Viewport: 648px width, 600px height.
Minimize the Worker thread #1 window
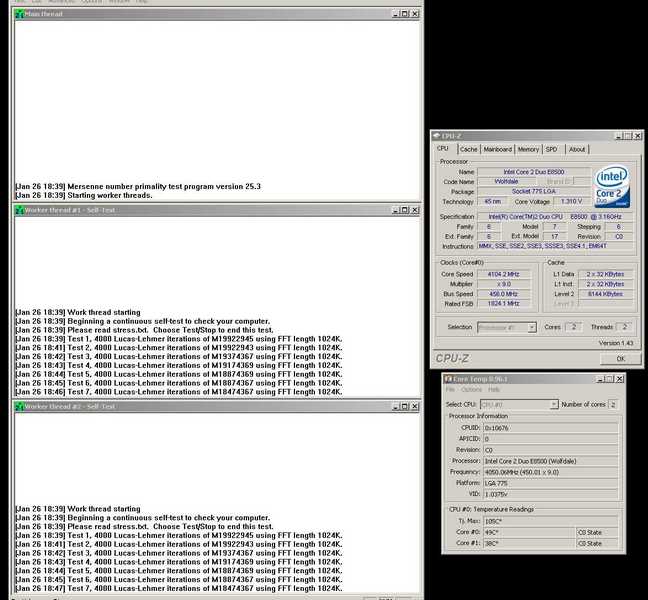click(x=395, y=210)
